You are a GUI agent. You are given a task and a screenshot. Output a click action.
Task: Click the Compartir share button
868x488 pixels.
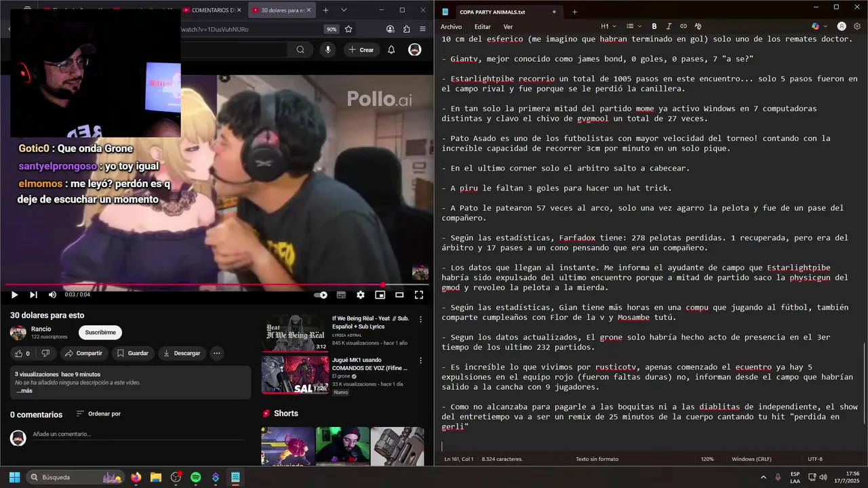tap(84, 353)
